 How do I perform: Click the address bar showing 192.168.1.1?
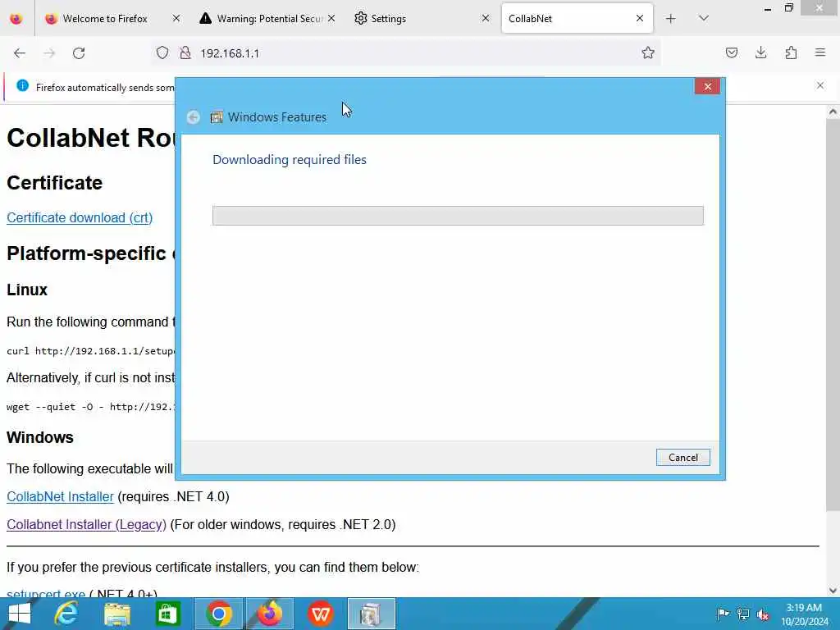coord(407,53)
